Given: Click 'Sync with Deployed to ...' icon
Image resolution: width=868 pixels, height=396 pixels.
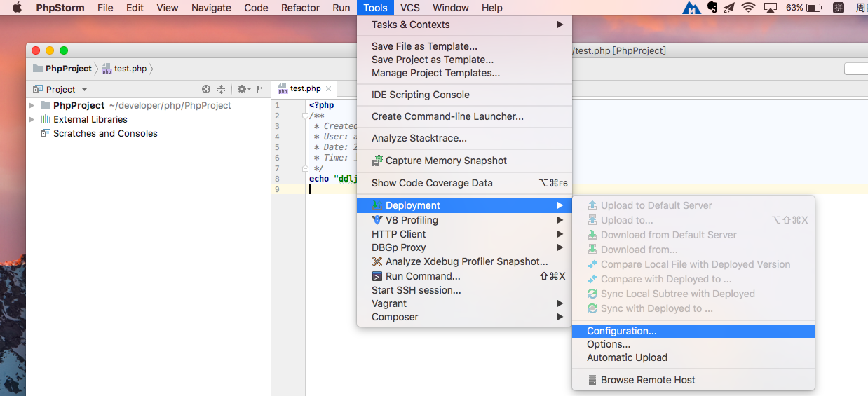Looking at the screenshot, I should click(592, 308).
